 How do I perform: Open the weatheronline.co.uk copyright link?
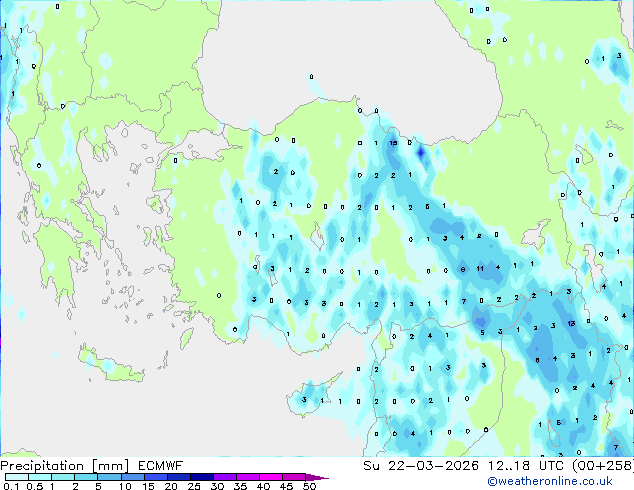tap(550, 481)
